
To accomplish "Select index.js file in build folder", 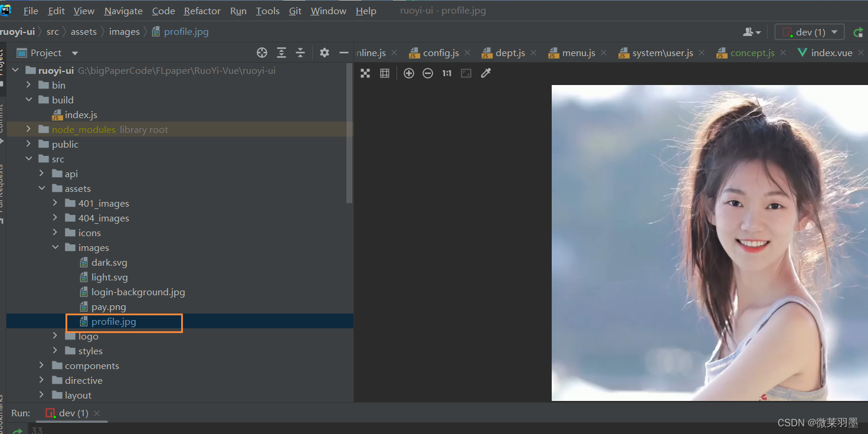I will pyautogui.click(x=74, y=115).
